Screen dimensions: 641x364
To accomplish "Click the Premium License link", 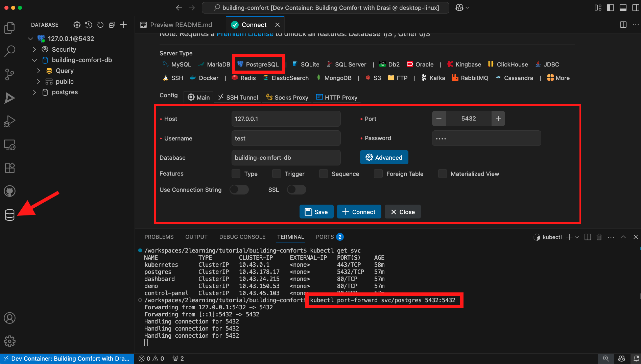I will click(x=245, y=34).
